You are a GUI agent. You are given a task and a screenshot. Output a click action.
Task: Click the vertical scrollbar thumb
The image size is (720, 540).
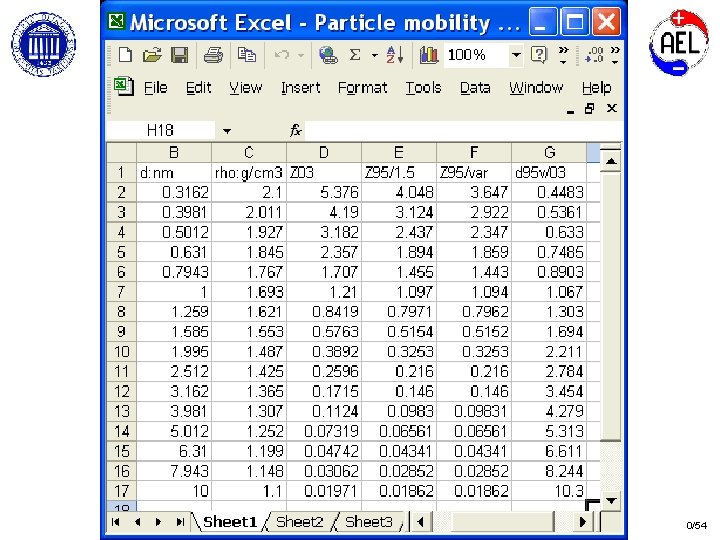[x=611, y=306]
